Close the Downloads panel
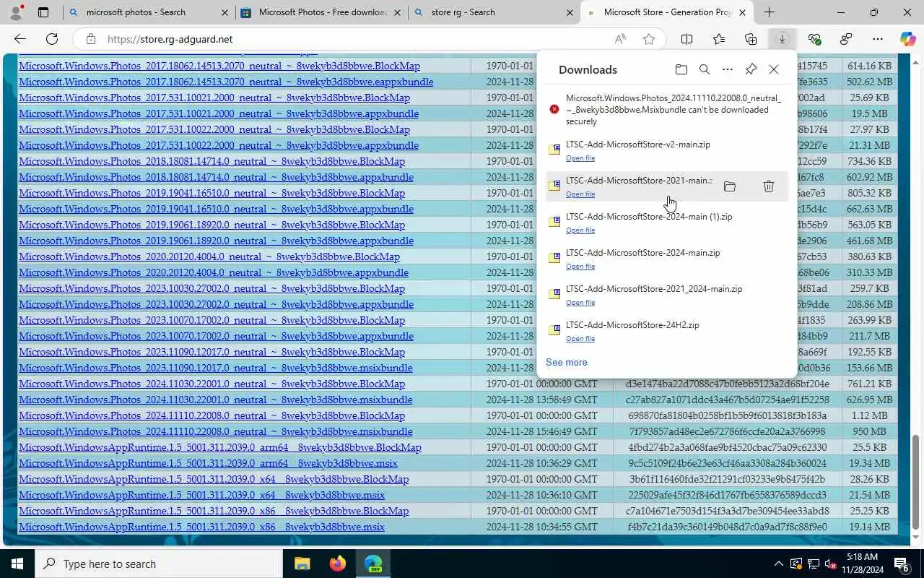 774,69
